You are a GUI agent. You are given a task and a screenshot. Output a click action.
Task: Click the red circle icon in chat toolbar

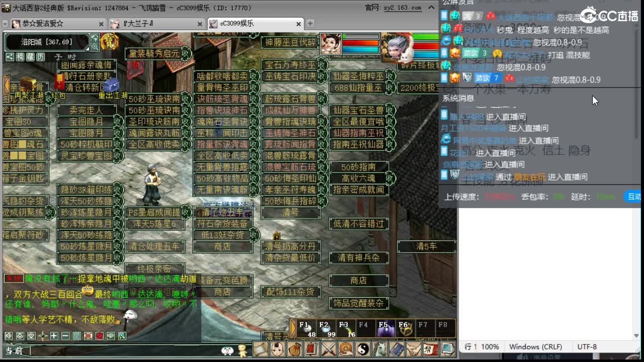pos(100,336)
